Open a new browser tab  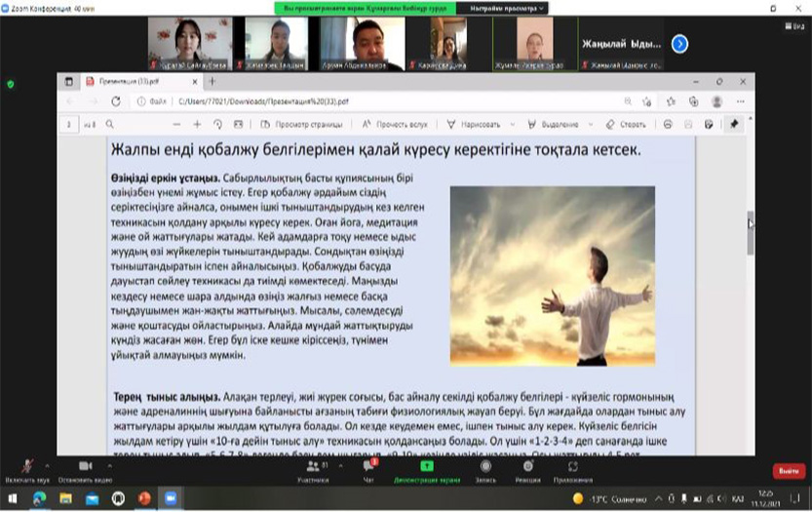[213, 82]
